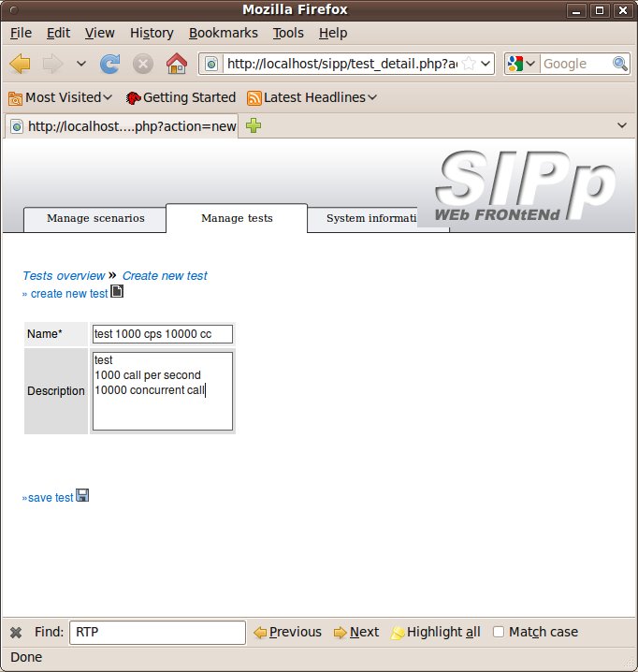Click the floppy disk save icon

pyautogui.click(x=82, y=495)
